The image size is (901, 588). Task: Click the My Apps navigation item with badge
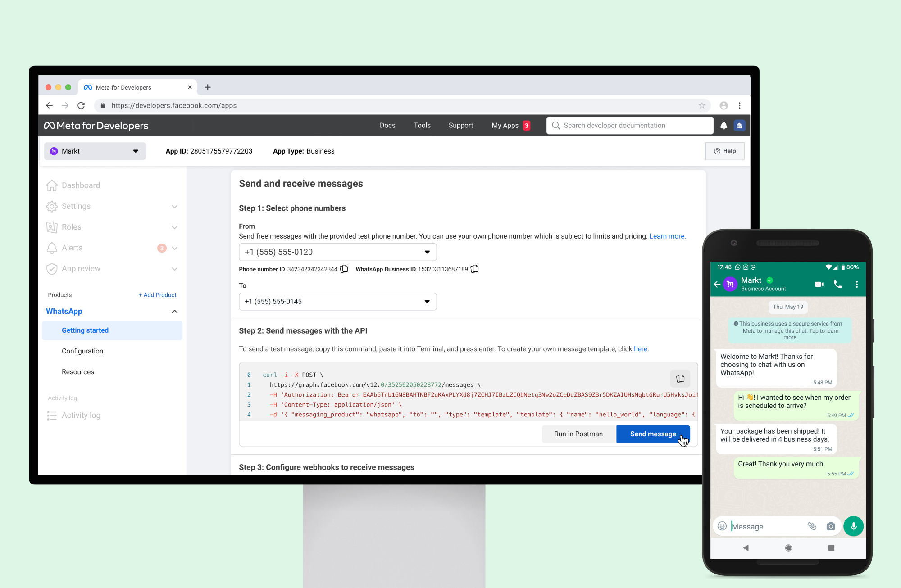pyautogui.click(x=511, y=125)
